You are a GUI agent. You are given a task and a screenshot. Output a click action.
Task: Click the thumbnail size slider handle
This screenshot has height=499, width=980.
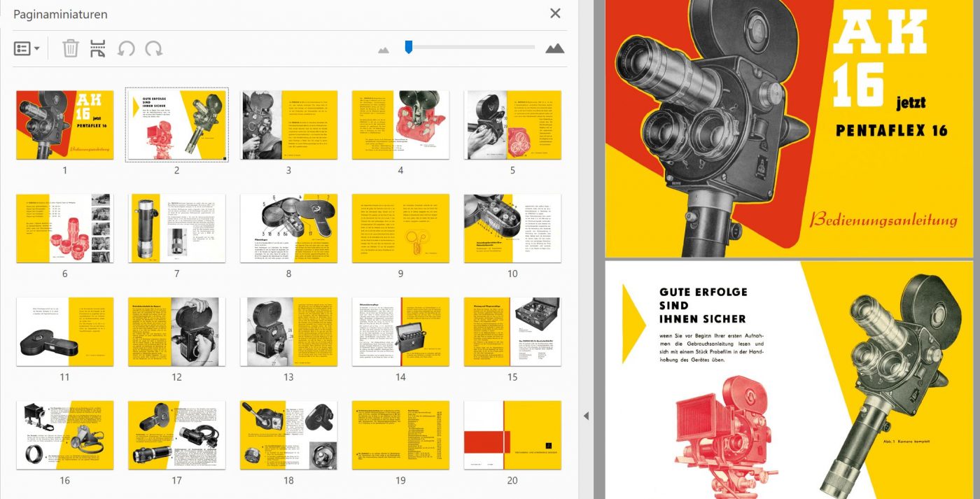(x=408, y=47)
